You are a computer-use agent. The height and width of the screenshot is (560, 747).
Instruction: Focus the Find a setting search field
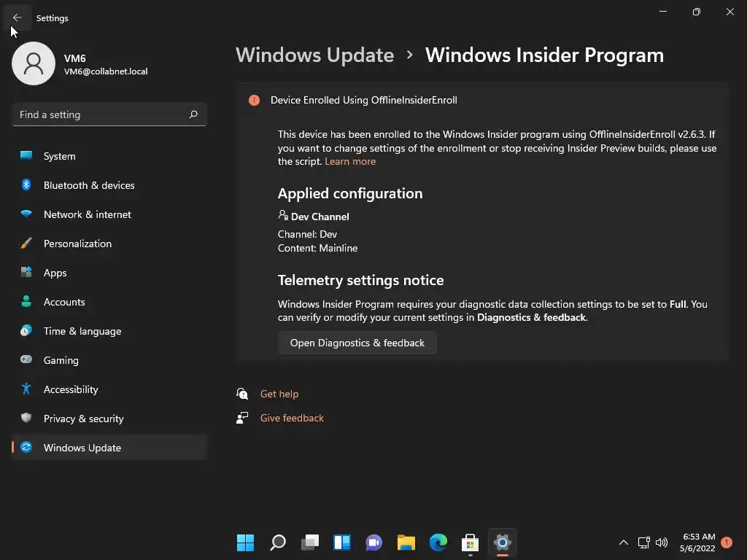click(109, 114)
